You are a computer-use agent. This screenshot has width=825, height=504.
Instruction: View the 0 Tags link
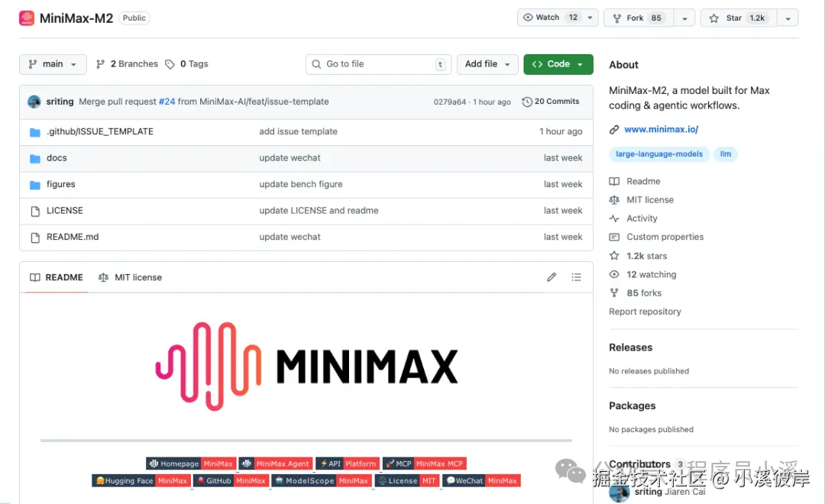(x=187, y=63)
